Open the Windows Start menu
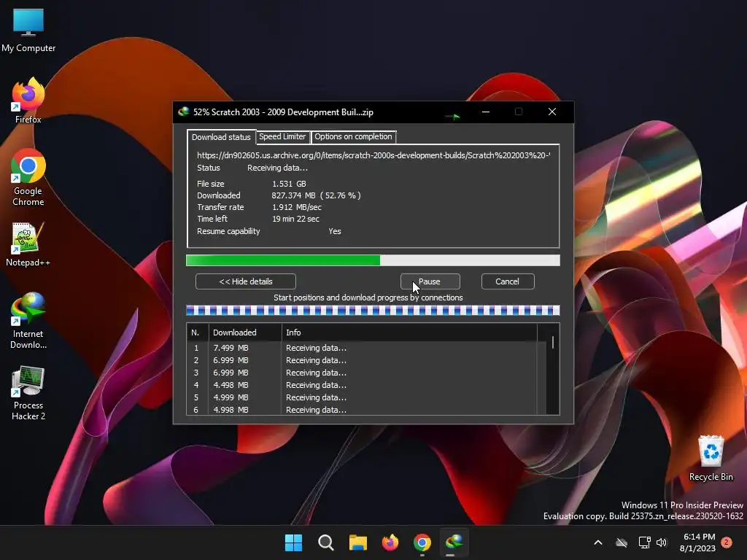 293,542
